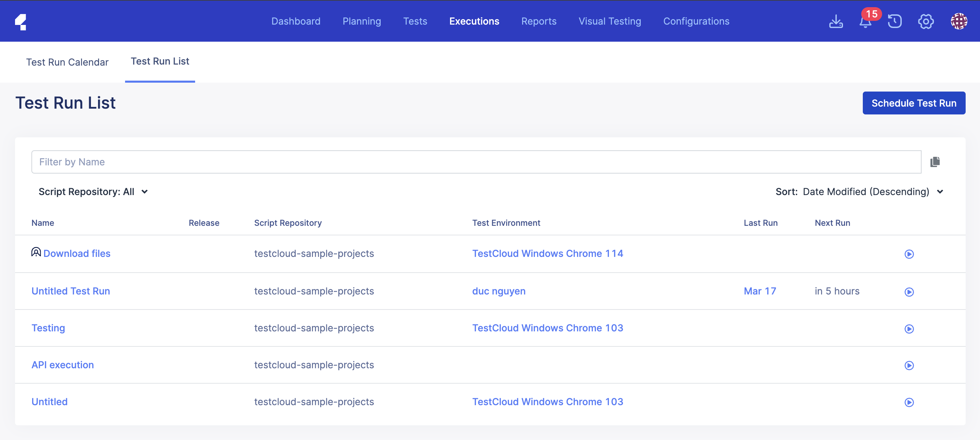Screen dimensions: 980x440
Task: Click the download icon in top navigation
Action: (x=835, y=21)
